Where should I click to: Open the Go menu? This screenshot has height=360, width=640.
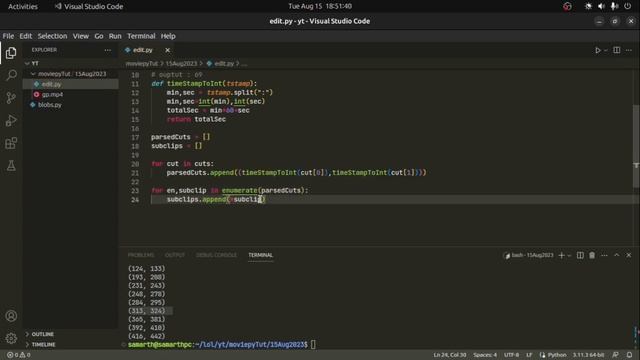pos(99,36)
